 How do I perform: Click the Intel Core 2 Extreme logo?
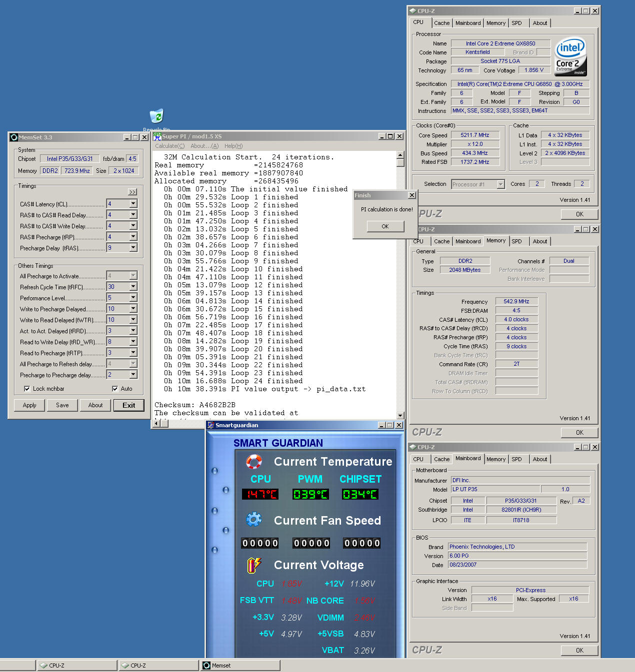point(571,57)
